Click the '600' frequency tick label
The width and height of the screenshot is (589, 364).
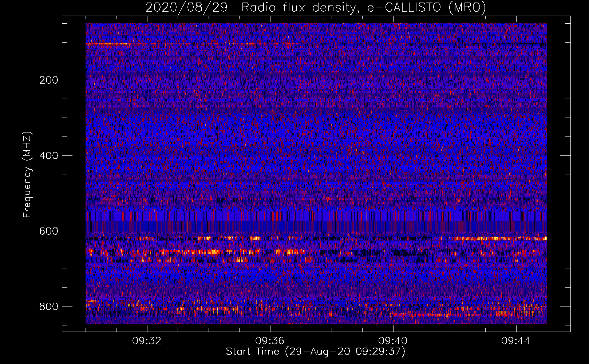[49, 231]
